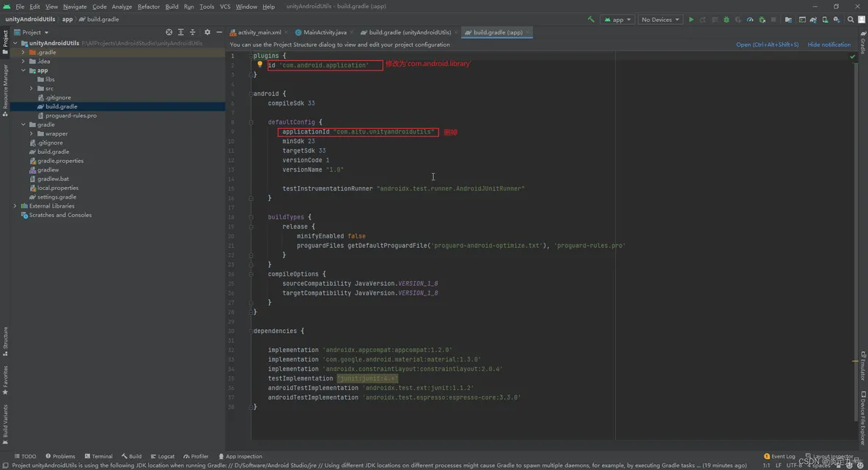Click the green checkmark inspection indicator
The image size is (868, 470).
click(x=853, y=56)
